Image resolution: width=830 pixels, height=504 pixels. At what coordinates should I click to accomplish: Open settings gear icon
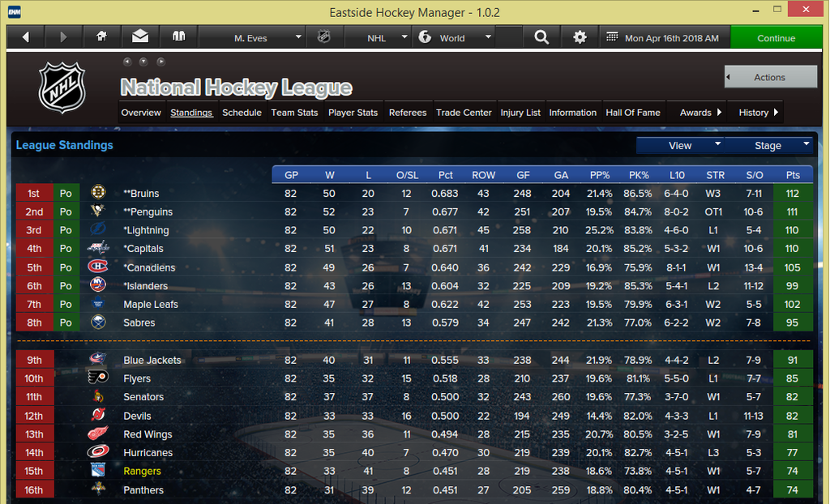[x=580, y=37]
